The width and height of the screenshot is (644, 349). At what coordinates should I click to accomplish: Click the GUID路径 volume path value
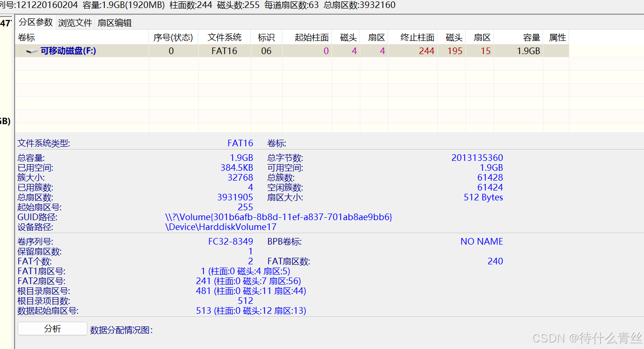(279, 217)
